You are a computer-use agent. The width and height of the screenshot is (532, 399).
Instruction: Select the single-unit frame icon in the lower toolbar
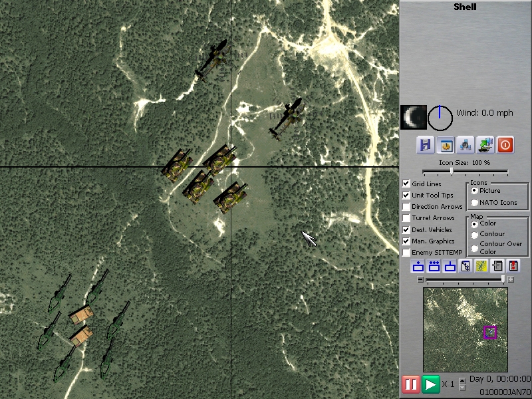[x=418, y=266]
